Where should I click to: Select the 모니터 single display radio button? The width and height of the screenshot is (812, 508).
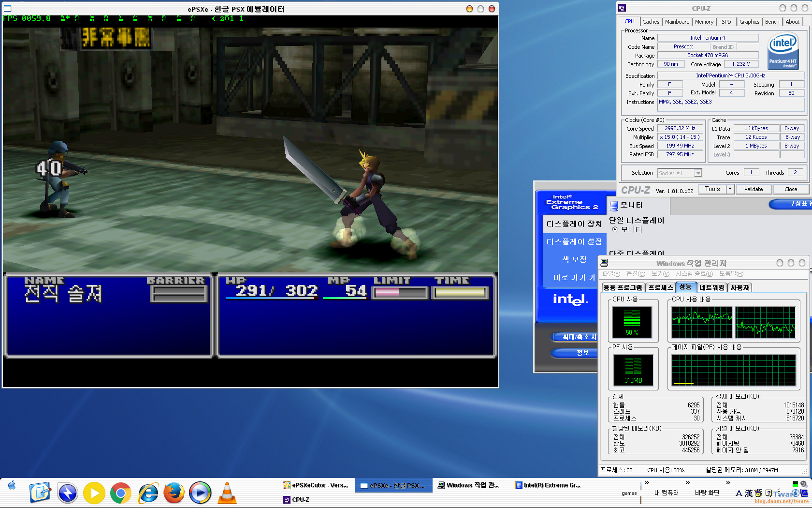tap(615, 230)
